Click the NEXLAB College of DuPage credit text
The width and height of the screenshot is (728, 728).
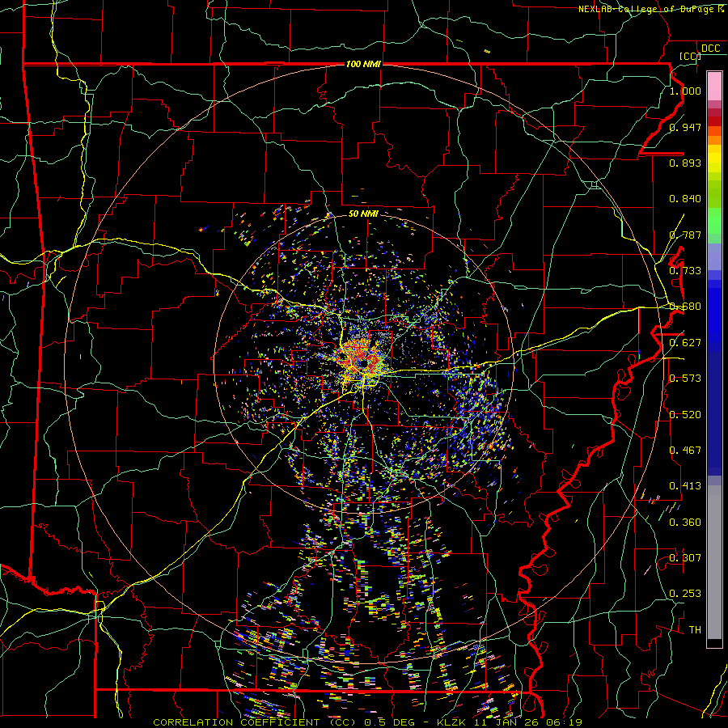coord(650,9)
